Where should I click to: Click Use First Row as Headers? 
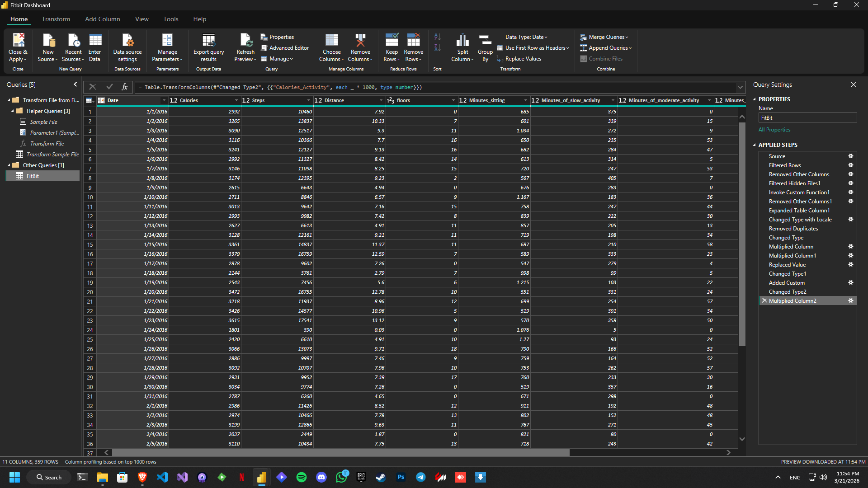click(533, 47)
